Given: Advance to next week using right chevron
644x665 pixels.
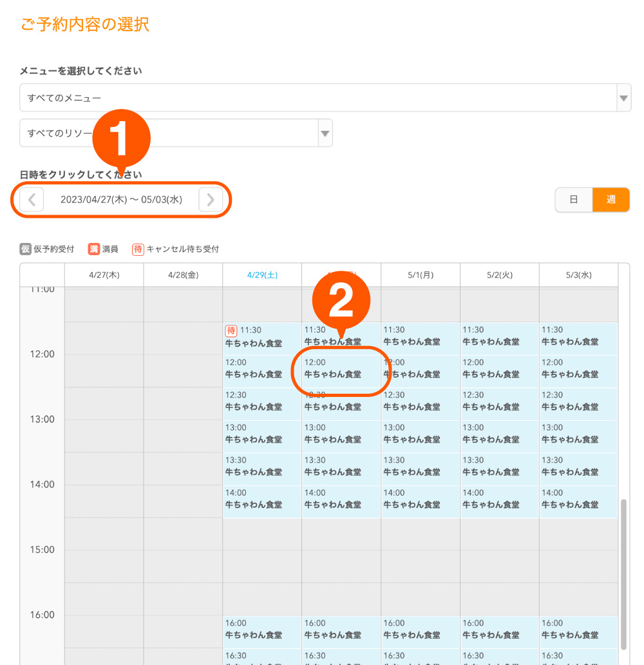Looking at the screenshot, I should (x=211, y=200).
